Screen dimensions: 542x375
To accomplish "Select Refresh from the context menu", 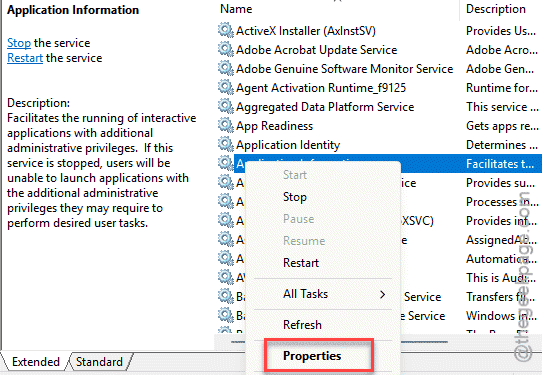I will [302, 325].
